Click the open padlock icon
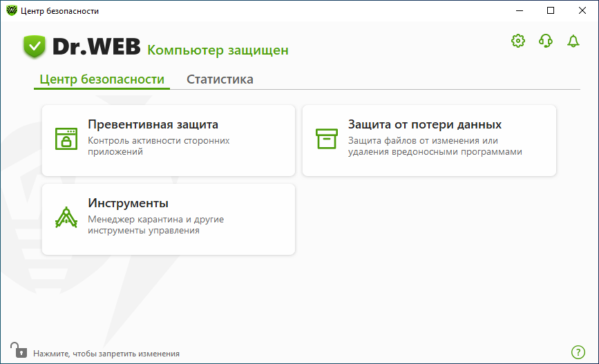The image size is (599, 364). pyautogui.click(x=19, y=350)
